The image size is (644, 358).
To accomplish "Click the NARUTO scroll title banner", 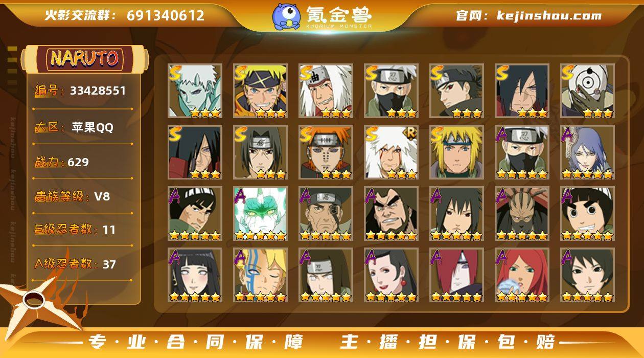I will point(85,58).
